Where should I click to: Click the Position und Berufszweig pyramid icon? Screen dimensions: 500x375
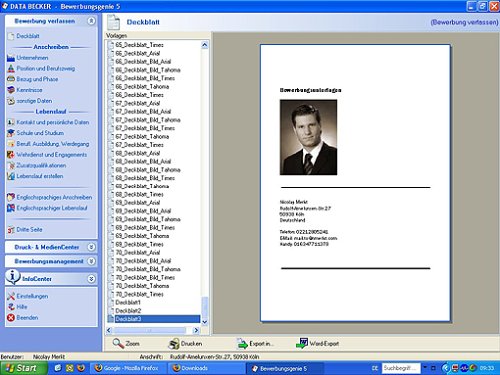[x=11, y=69]
